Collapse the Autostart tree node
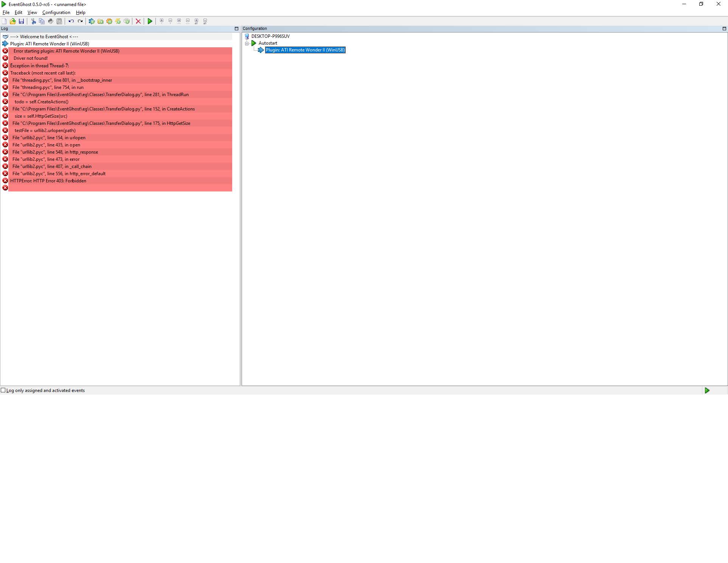The height and width of the screenshot is (563, 728). tap(247, 44)
